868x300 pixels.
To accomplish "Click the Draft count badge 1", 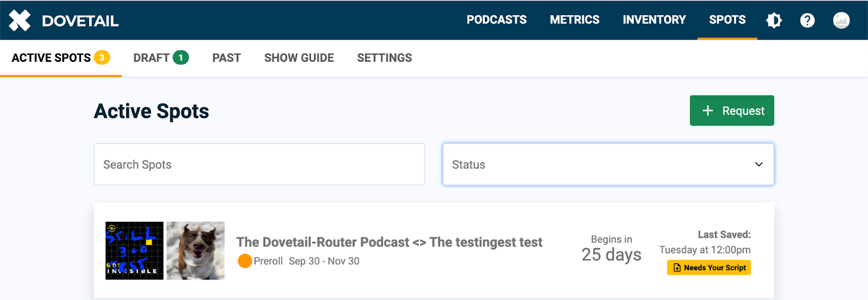I will 181,58.
